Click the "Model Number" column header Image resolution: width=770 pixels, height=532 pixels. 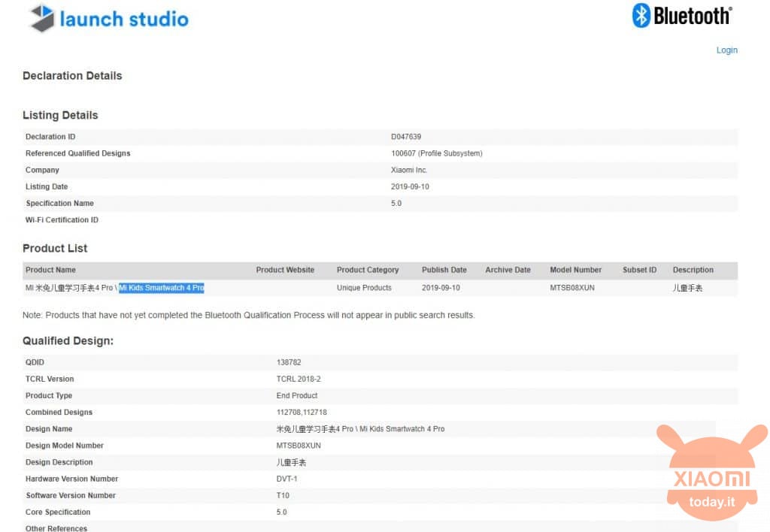point(576,270)
